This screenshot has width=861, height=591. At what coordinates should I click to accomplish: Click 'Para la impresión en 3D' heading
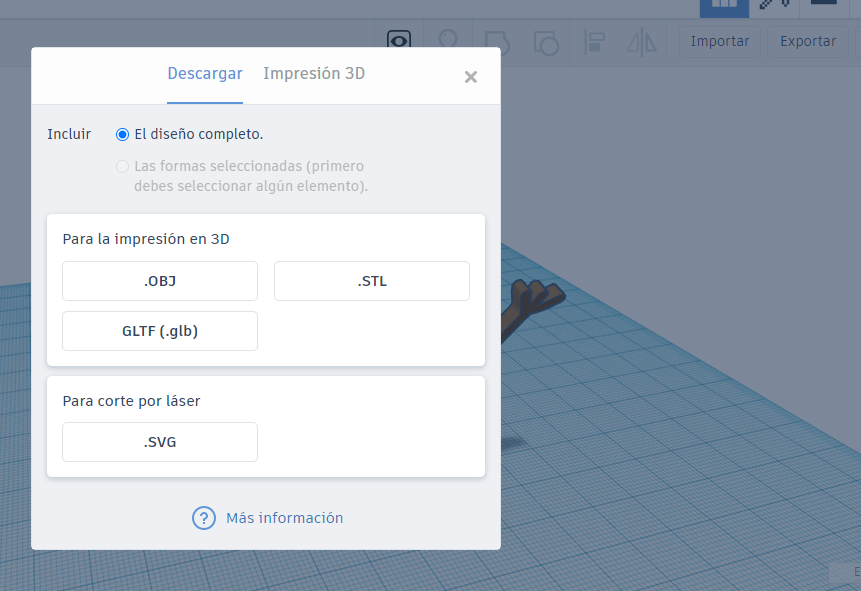point(146,239)
